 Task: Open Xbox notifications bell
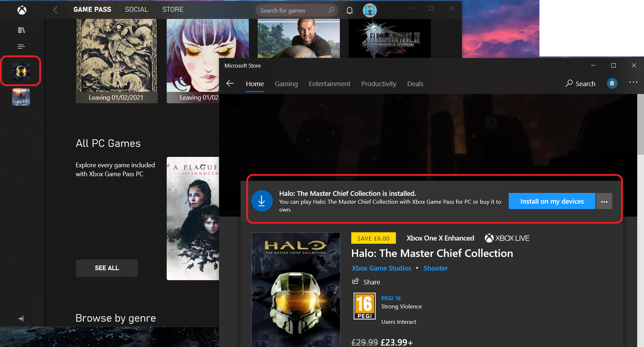tap(350, 10)
